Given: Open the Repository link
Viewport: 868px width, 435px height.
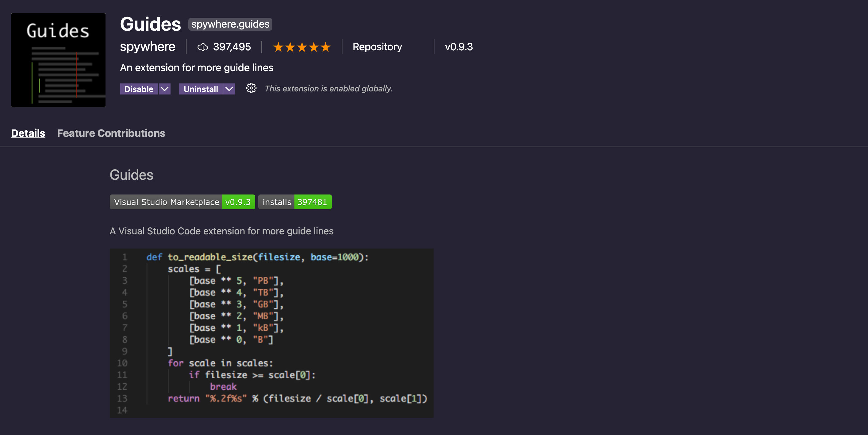Looking at the screenshot, I should pos(377,47).
